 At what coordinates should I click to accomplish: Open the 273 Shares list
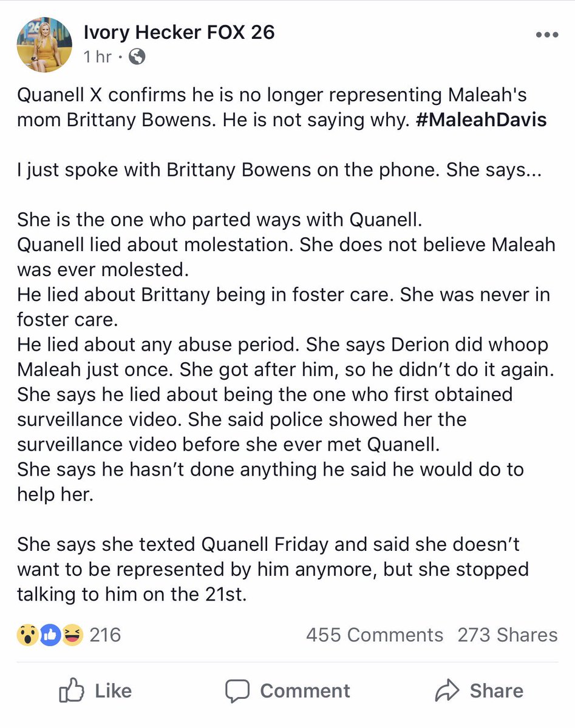(509, 635)
